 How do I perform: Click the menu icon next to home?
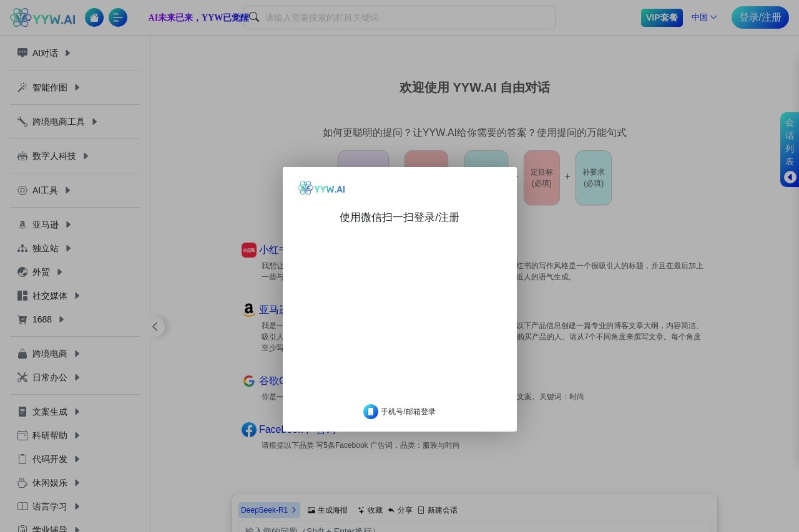point(117,17)
